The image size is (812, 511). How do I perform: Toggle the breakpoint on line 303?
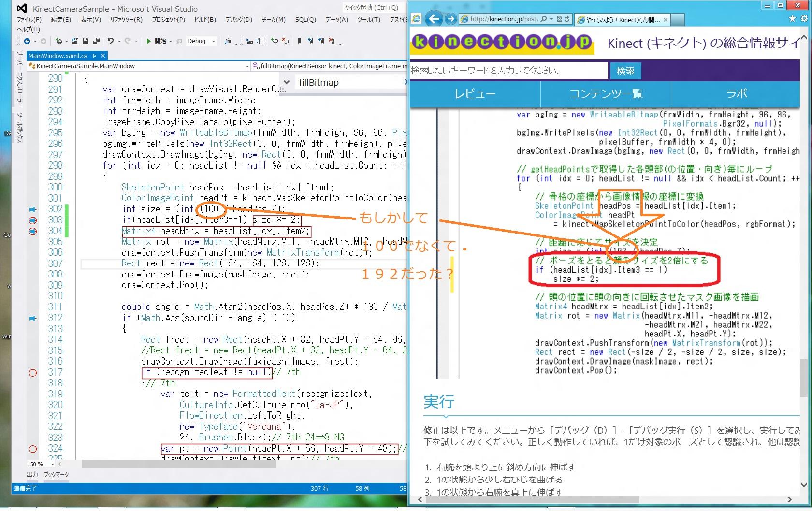pos(33,220)
